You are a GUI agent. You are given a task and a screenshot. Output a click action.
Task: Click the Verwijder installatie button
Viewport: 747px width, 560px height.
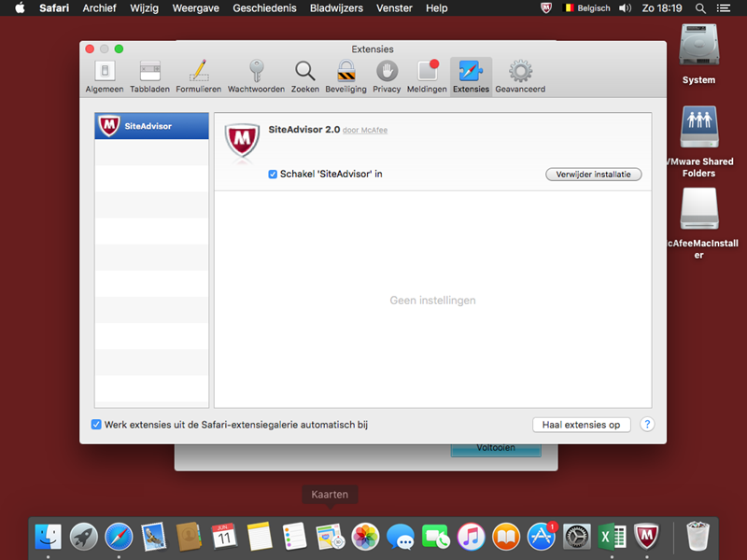click(594, 175)
